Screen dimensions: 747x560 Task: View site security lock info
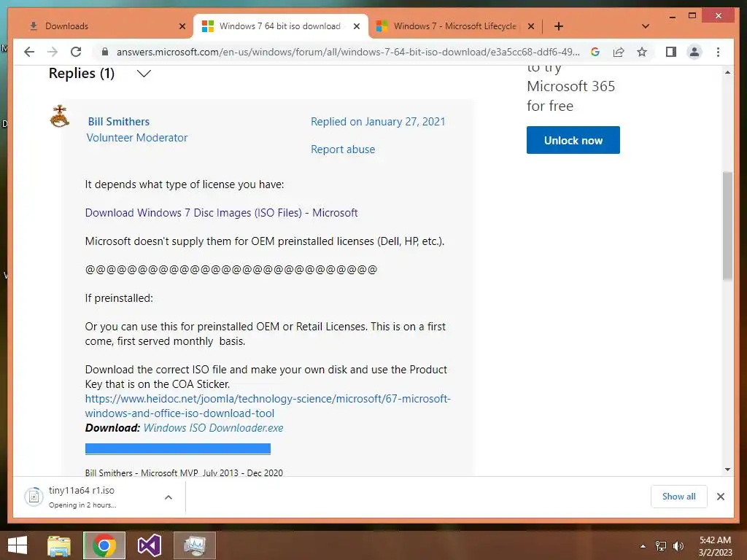[105, 52]
